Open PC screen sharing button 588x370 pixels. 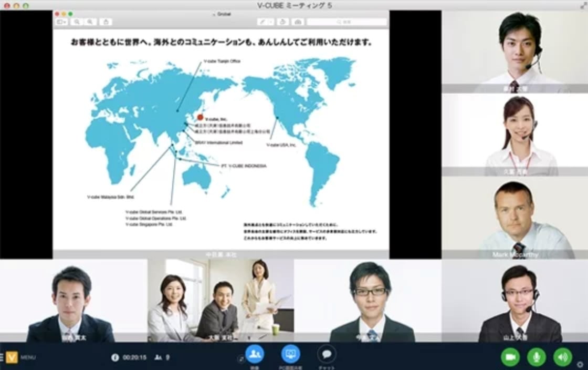[x=291, y=354]
